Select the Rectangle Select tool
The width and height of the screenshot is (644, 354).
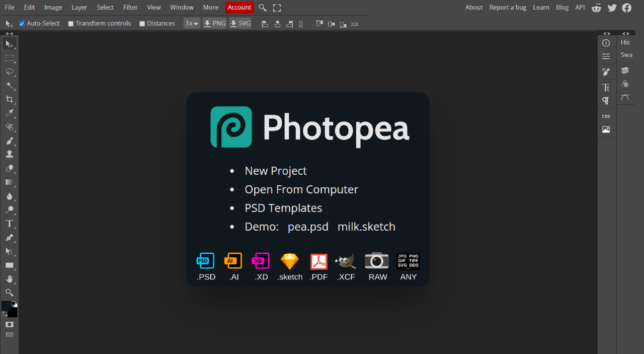click(x=9, y=58)
